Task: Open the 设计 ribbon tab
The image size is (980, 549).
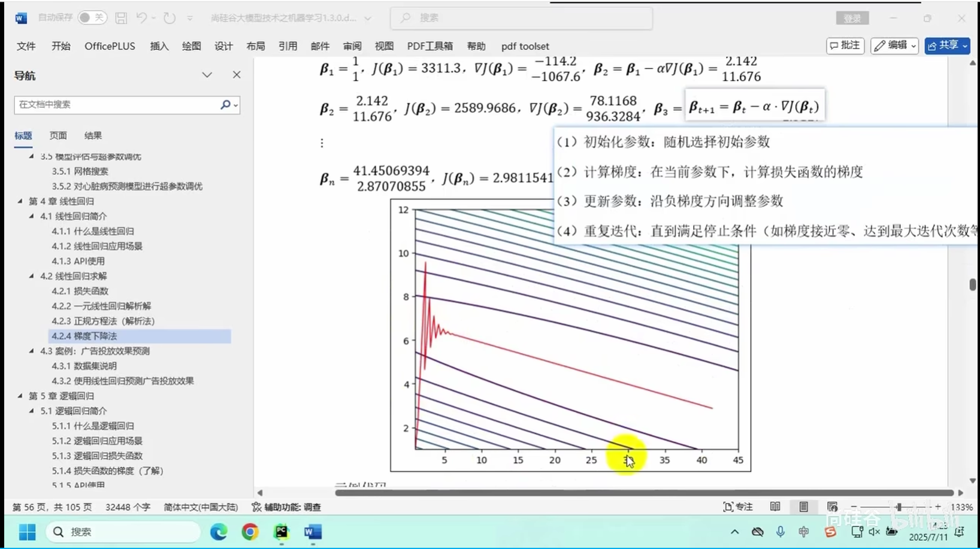Action: tap(223, 46)
